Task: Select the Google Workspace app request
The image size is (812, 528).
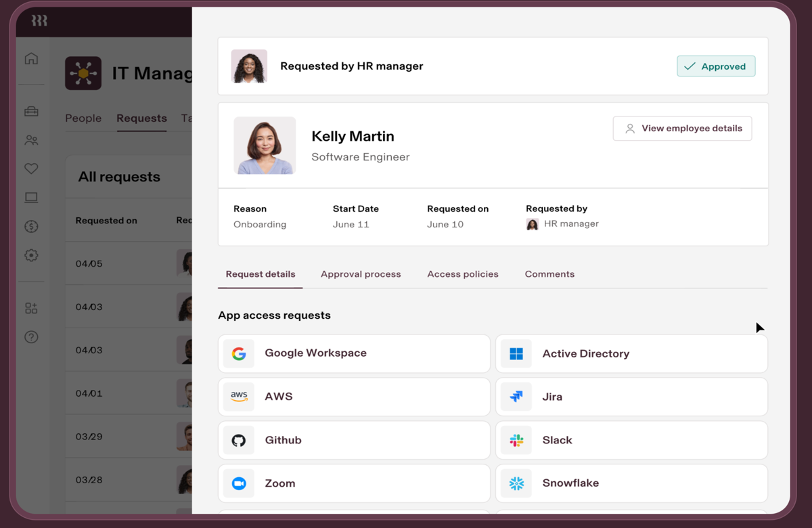Action: point(354,353)
